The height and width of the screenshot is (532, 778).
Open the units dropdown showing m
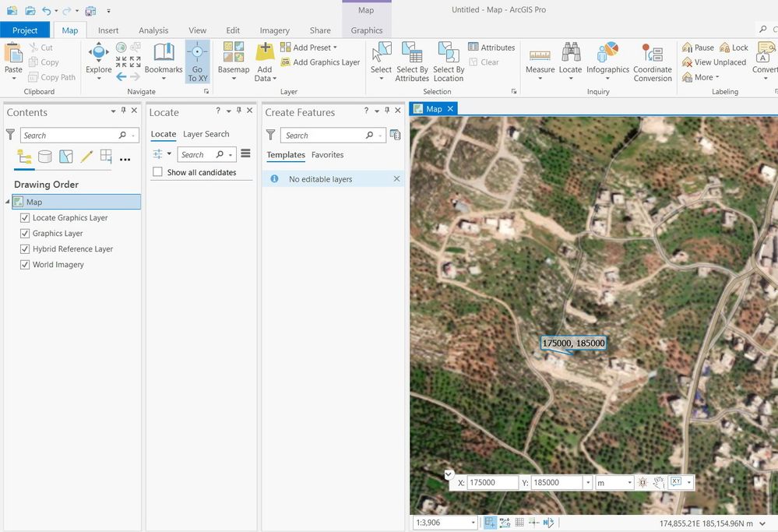(x=614, y=482)
